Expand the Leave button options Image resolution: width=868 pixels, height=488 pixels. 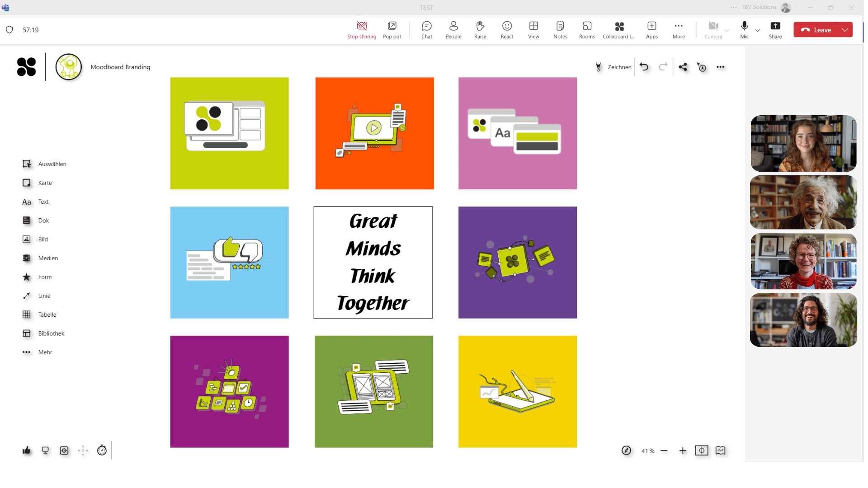click(844, 29)
